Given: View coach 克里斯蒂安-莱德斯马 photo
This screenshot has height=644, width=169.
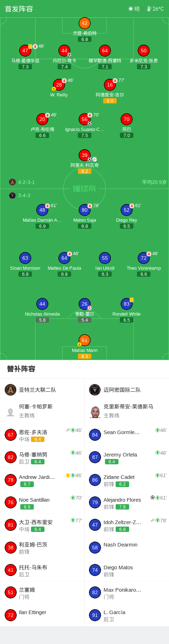Looking at the screenshot, I should click(x=95, y=412).
